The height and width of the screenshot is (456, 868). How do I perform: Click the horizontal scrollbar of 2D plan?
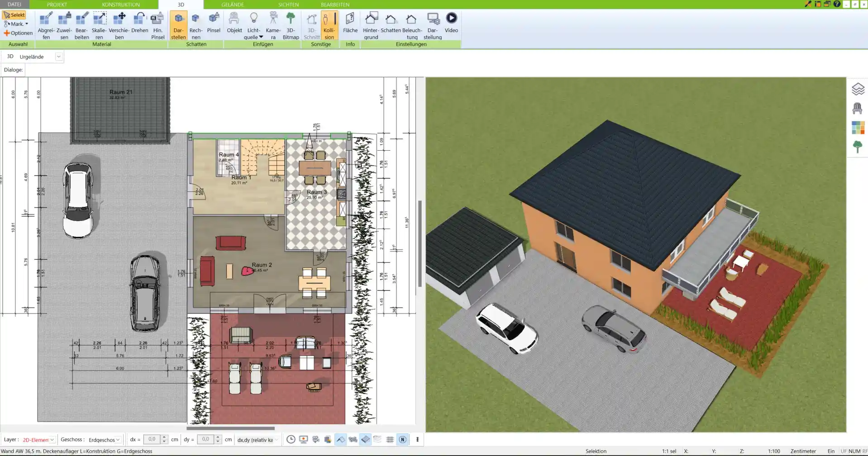(230, 428)
